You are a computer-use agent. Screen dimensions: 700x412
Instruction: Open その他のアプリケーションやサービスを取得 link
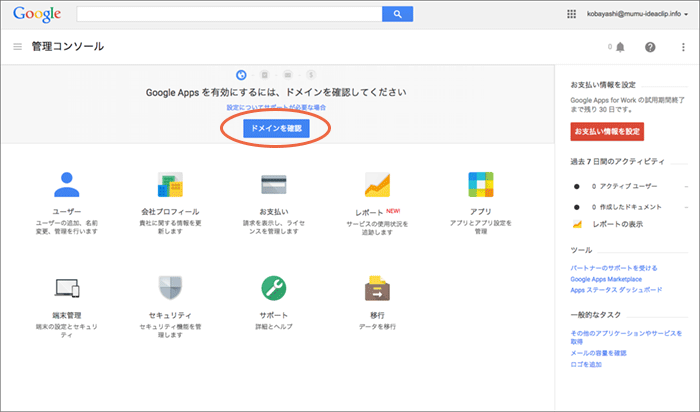626,337
